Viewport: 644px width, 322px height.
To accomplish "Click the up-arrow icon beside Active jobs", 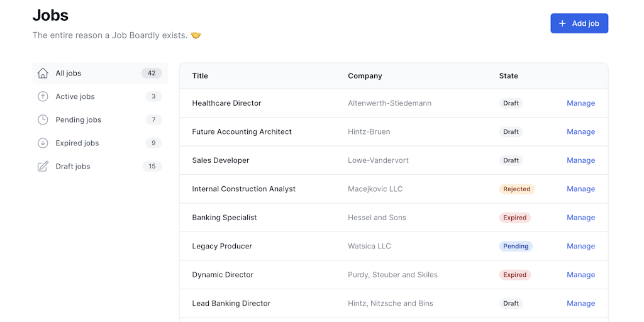I will point(43,96).
